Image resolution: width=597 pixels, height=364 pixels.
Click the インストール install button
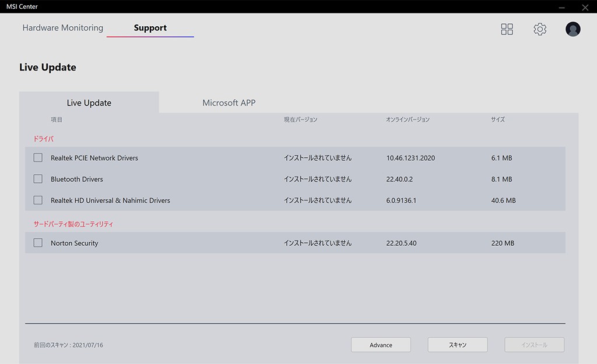[x=534, y=345]
